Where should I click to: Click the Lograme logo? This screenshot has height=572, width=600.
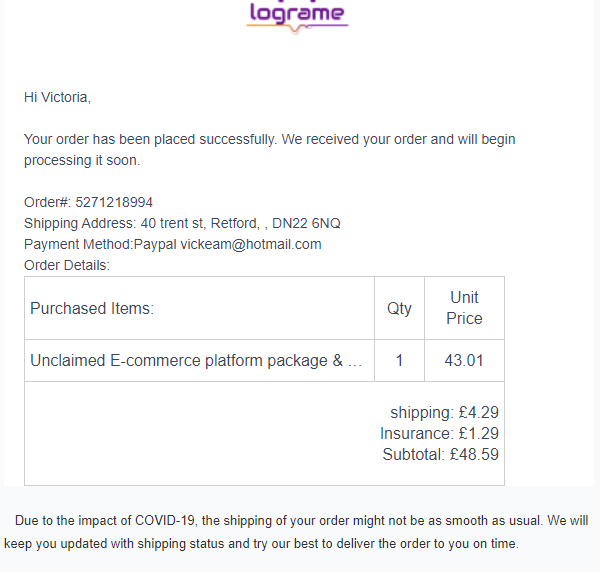pyautogui.click(x=297, y=15)
